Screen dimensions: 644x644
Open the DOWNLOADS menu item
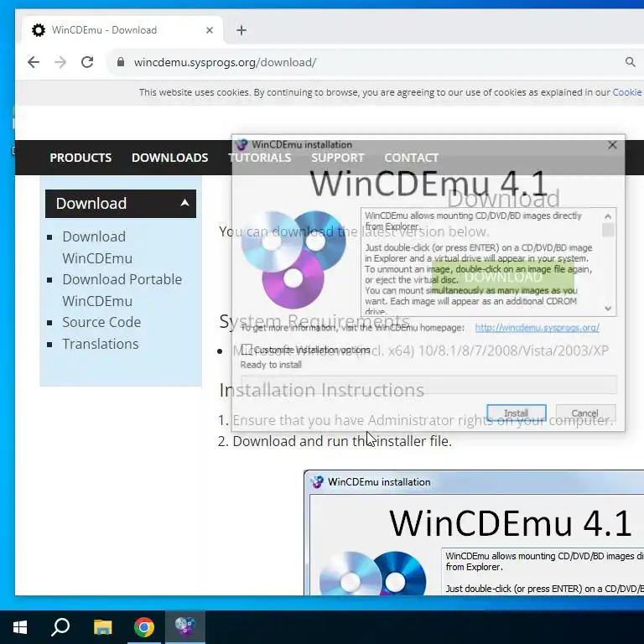(169, 158)
